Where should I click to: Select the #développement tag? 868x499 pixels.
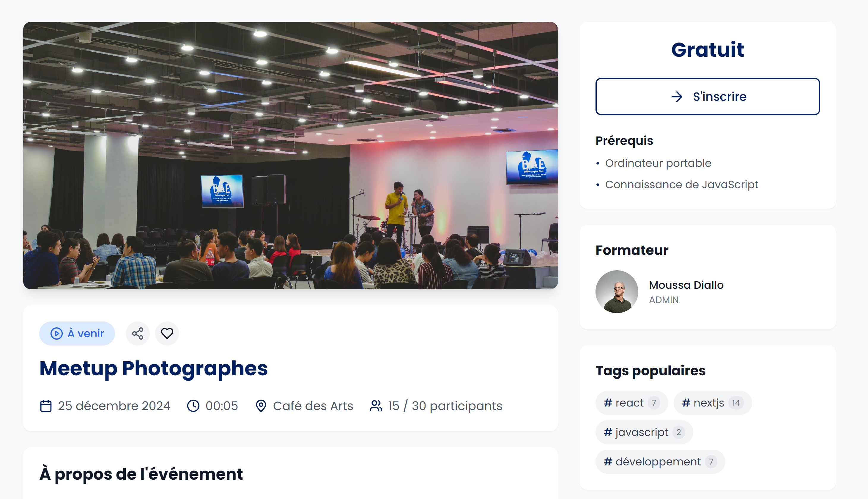pyautogui.click(x=659, y=462)
